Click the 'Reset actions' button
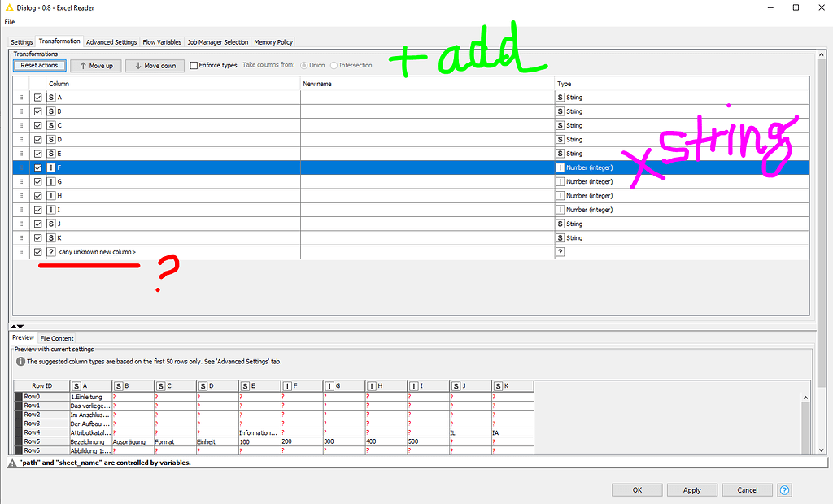This screenshot has height=504, width=833. tap(39, 65)
